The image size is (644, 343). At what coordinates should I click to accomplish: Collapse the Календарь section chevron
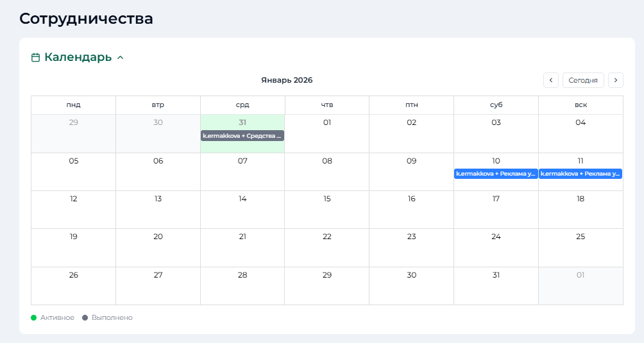pyautogui.click(x=120, y=58)
